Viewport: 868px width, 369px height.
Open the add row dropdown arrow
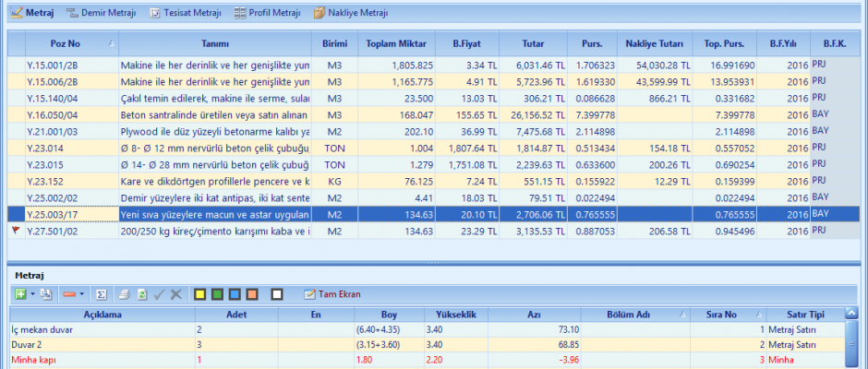point(33,294)
